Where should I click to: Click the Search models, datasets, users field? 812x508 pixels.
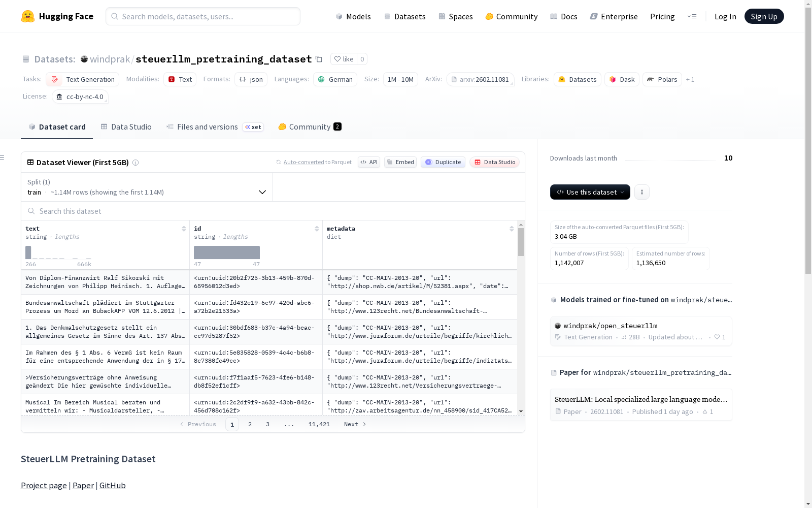click(203, 16)
